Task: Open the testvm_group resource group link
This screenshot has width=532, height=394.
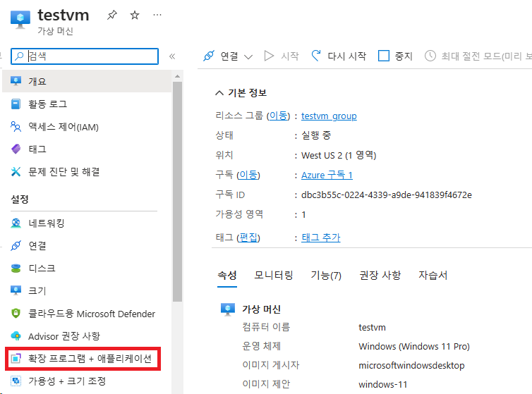Action: [x=329, y=116]
